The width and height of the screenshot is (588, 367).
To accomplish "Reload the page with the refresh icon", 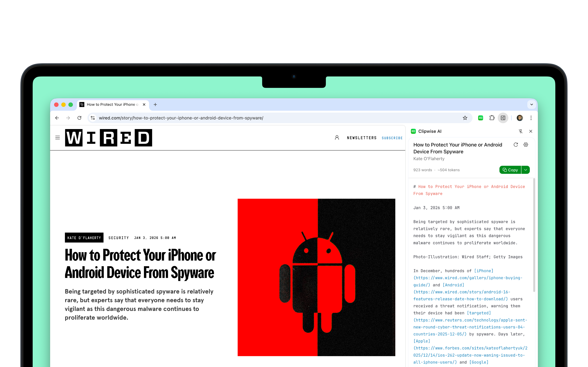I will pyautogui.click(x=79, y=118).
